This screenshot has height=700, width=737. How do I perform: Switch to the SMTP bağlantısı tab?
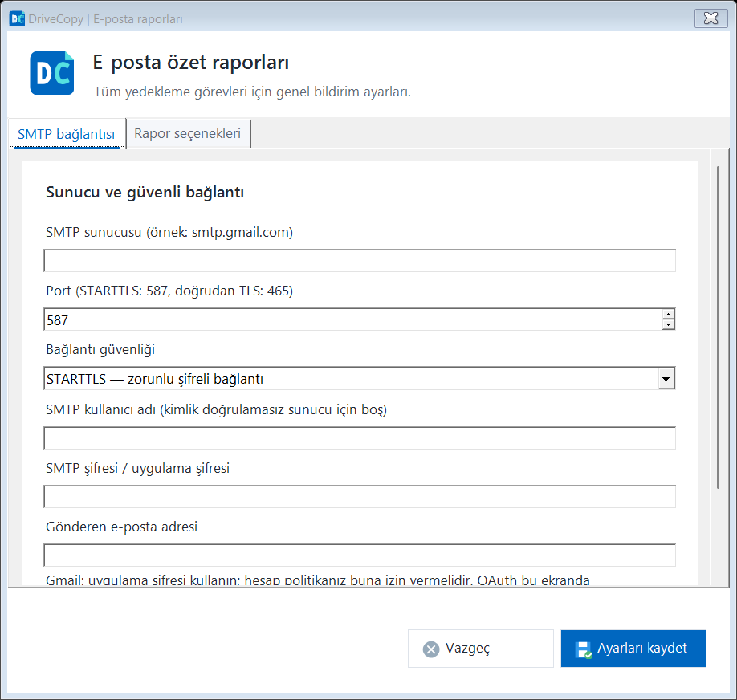click(x=67, y=134)
